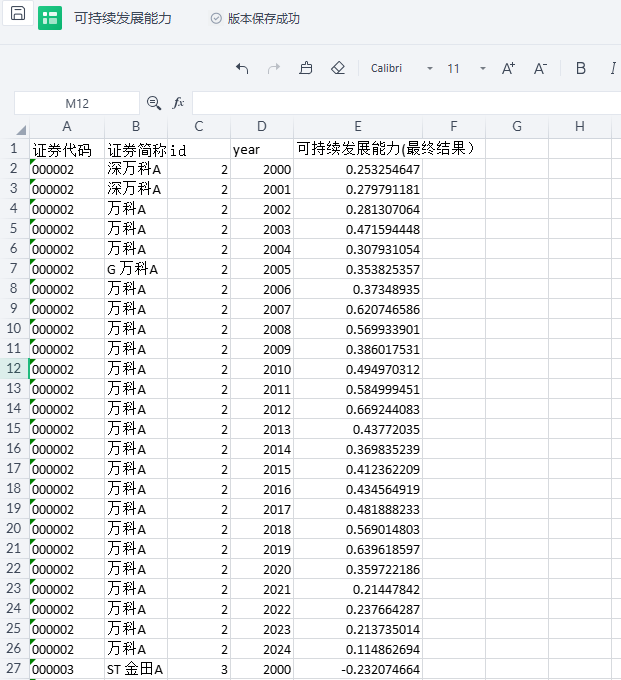Viewport: 621px width, 680px height.
Task: Click the save icon at top left
Action: point(18,14)
